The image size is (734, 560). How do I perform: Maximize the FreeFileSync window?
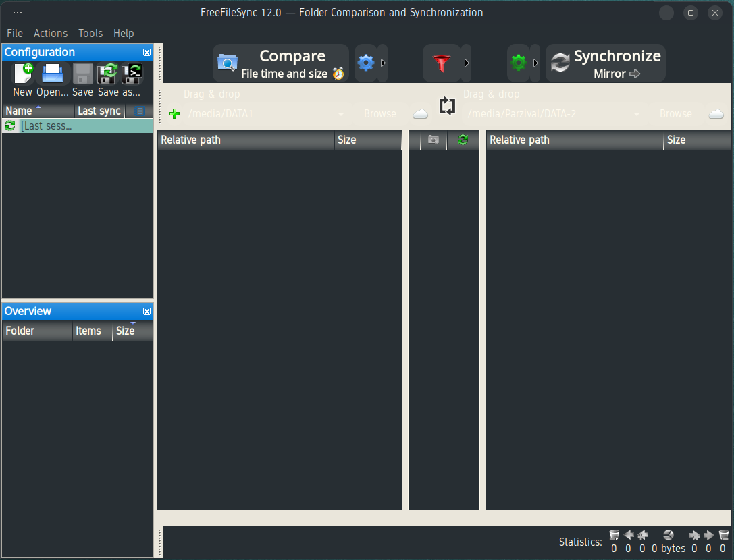[691, 13]
